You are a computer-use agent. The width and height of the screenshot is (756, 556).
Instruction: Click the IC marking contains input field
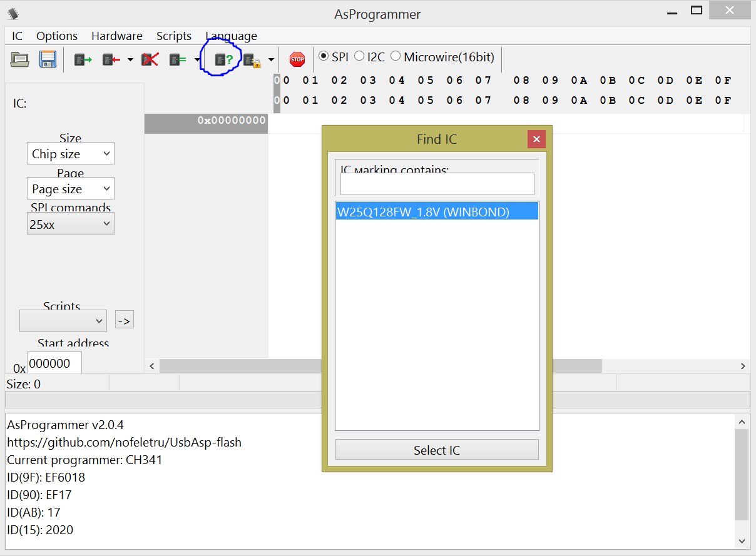click(x=437, y=183)
